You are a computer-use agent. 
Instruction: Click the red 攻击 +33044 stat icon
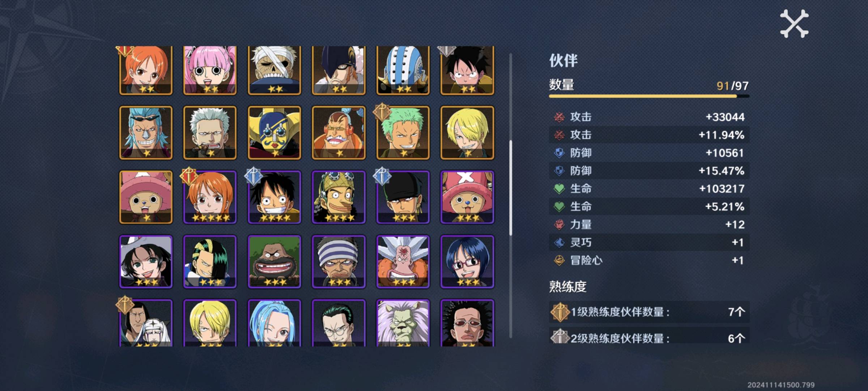pyautogui.click(x=559, y=117)
